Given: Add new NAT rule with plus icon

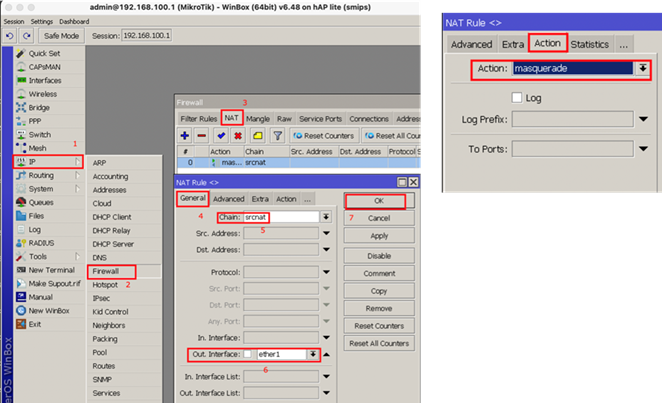Looking at the screenshot, I should [184, 135].
